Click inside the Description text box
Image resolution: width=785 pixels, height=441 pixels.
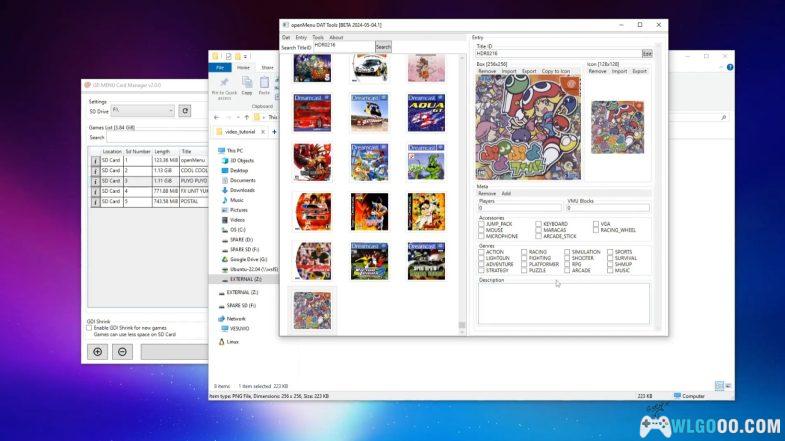(564, 304)
